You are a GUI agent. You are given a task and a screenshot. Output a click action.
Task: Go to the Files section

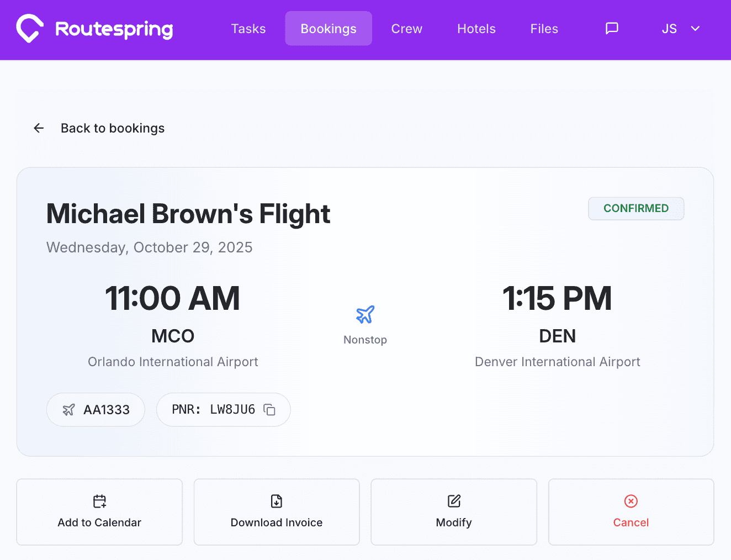544,28
